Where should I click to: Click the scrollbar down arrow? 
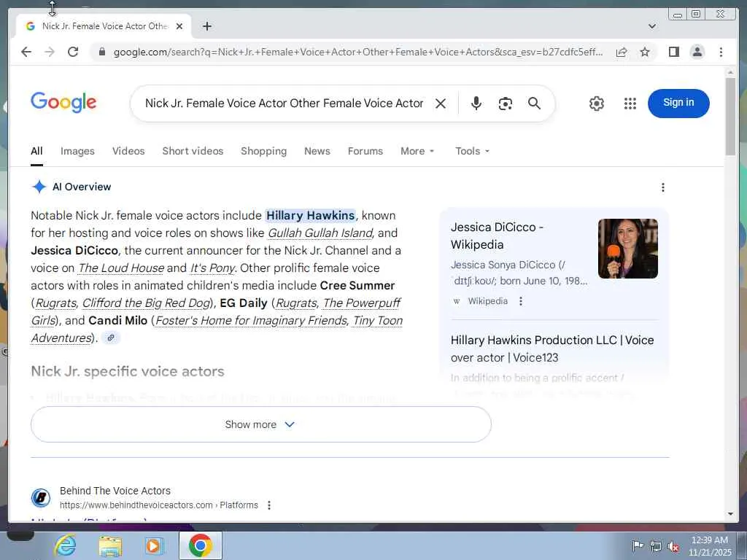point(730,514)
